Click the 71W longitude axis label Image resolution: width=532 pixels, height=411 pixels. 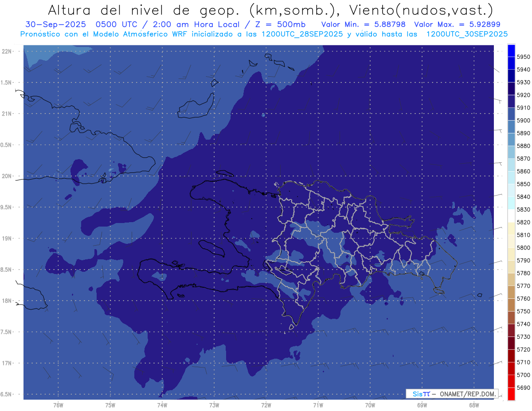(x=318, y=405)
